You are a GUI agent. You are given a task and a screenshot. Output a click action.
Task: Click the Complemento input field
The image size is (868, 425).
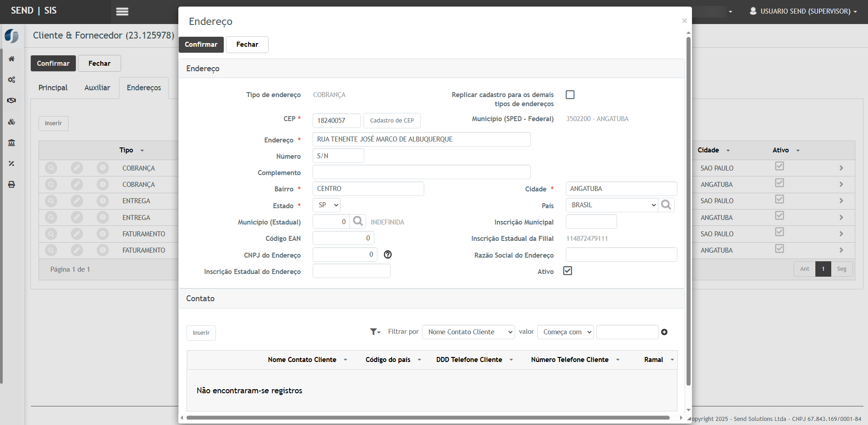pos(421,172)
